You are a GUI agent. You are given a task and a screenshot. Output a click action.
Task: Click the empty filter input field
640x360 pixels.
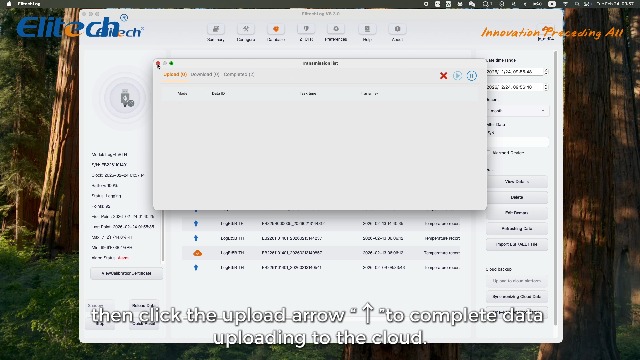click(517, 142)
